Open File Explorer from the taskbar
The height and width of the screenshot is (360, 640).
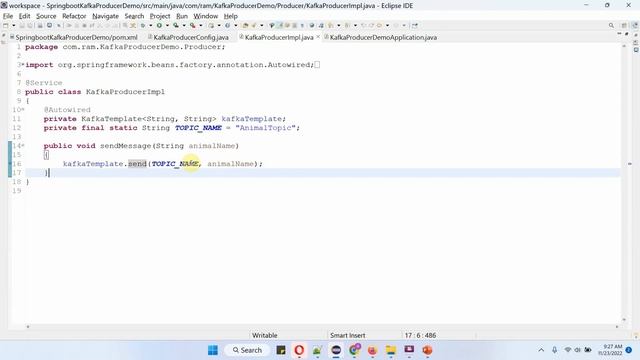point(391,350)
